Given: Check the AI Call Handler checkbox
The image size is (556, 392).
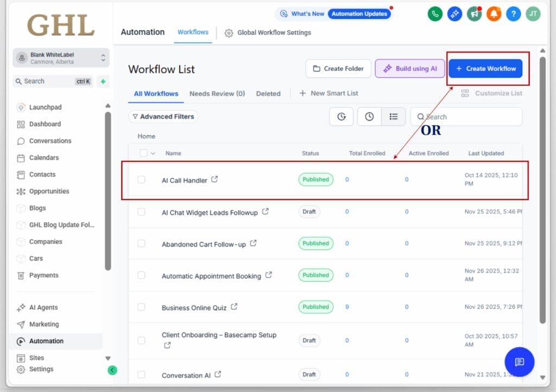Looking at the screenshot, I should [141, 180].
